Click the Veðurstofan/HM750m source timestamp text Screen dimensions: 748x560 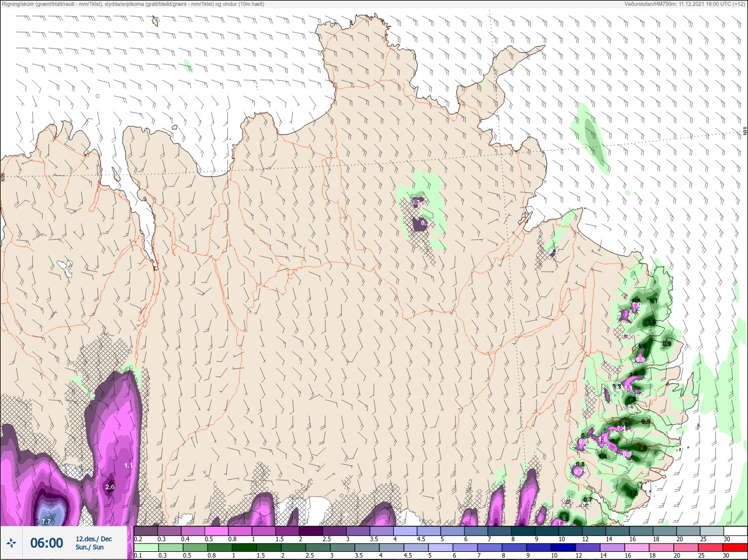(684, 4)
